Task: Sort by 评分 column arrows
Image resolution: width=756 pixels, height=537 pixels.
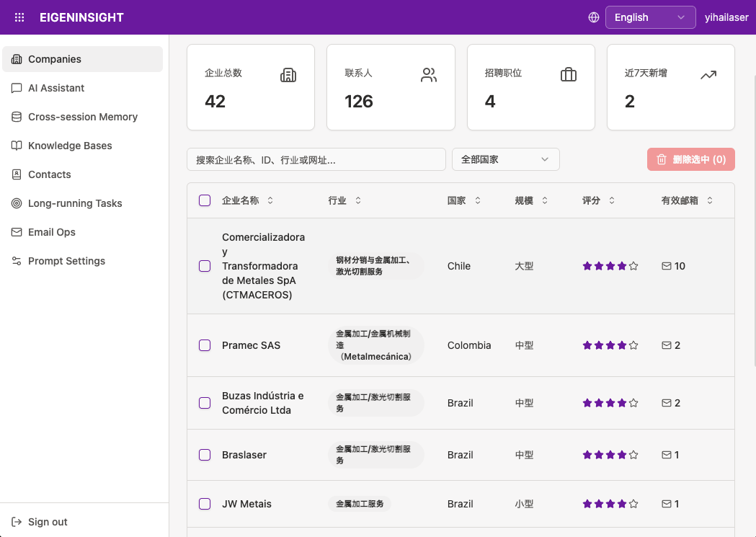Action: click(612, 200)
